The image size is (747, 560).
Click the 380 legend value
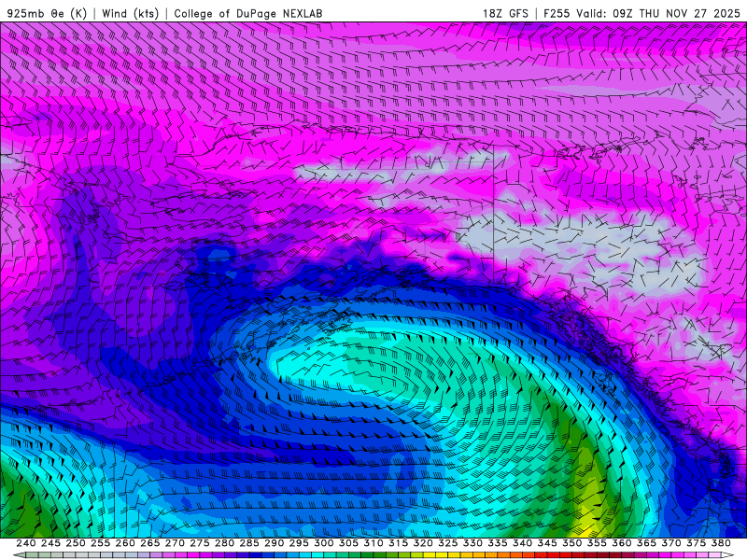tap(721, 543)
